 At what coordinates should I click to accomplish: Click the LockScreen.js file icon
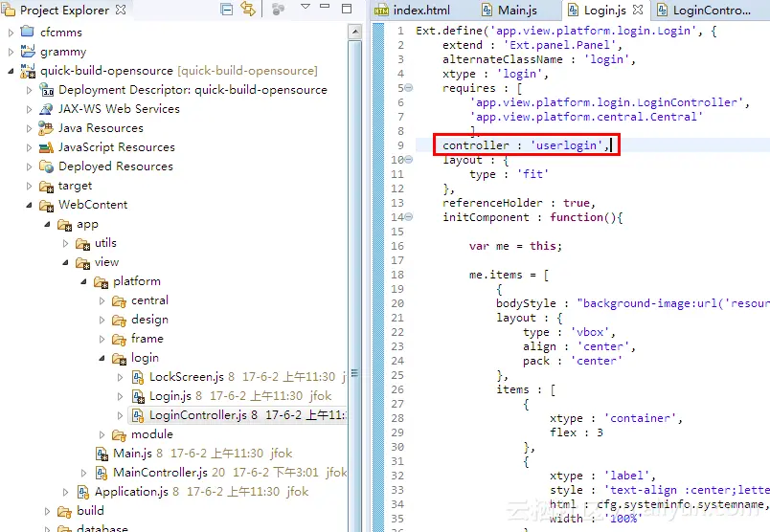[138, 377]
